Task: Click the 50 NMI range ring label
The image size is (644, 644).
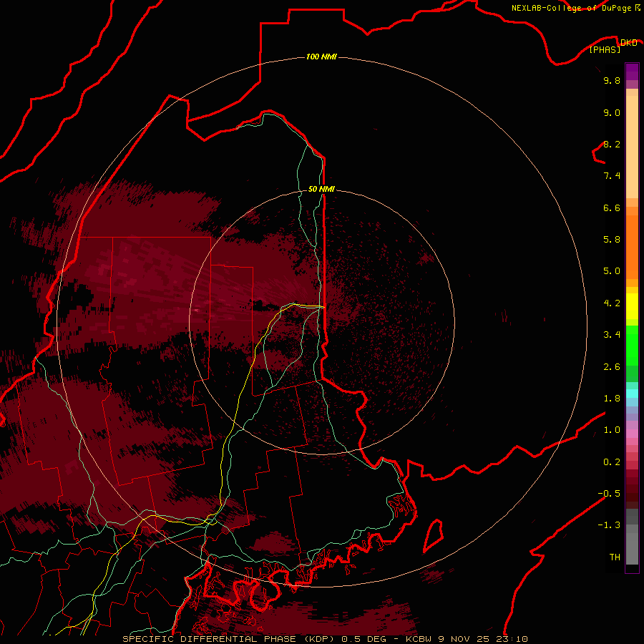Action: coord(321,189)
